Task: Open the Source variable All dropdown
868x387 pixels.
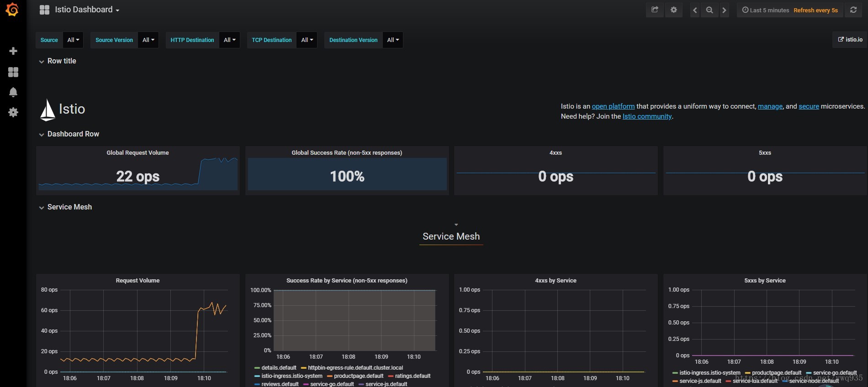Action: (73, 40)
